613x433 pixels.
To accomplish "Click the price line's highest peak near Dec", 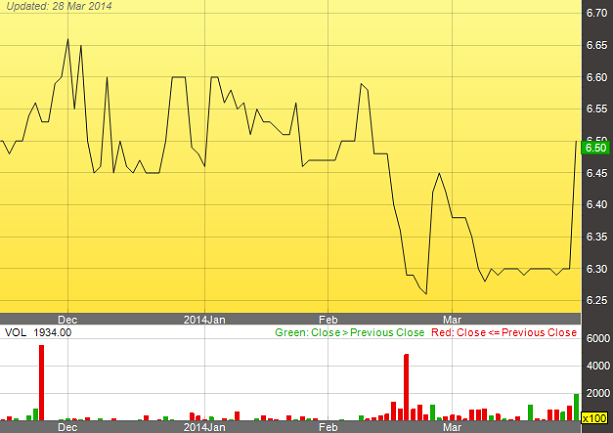I will point(68,39).
